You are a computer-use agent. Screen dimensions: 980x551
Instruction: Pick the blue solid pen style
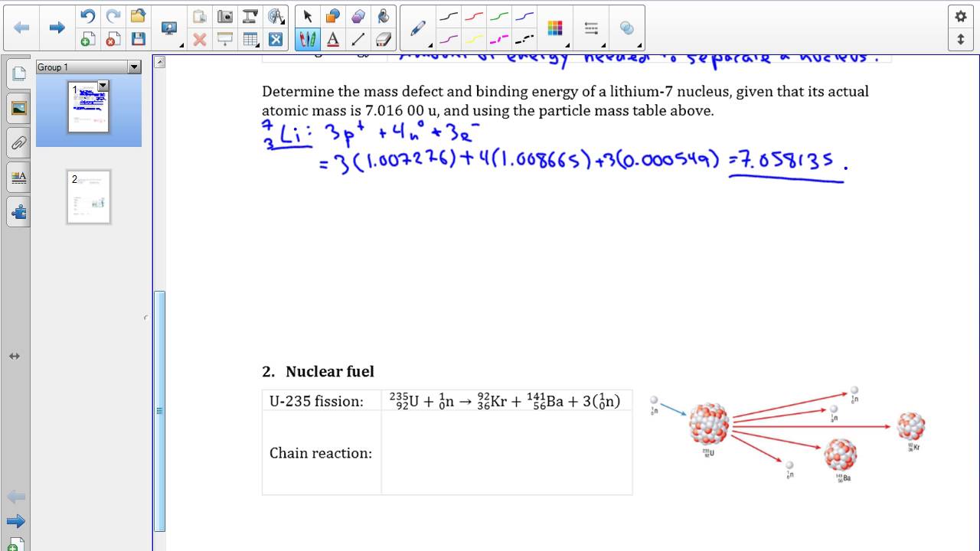524,16
